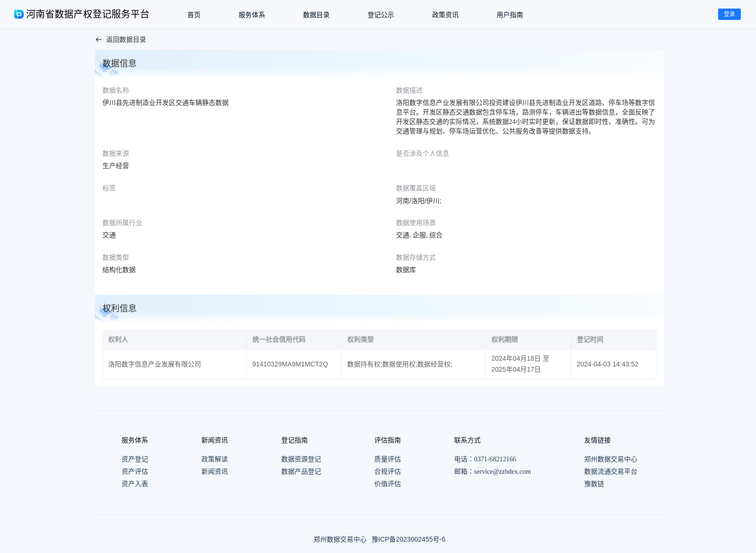Open the 服务体系 menu item
756x553 pixels.
coord(252,15)
